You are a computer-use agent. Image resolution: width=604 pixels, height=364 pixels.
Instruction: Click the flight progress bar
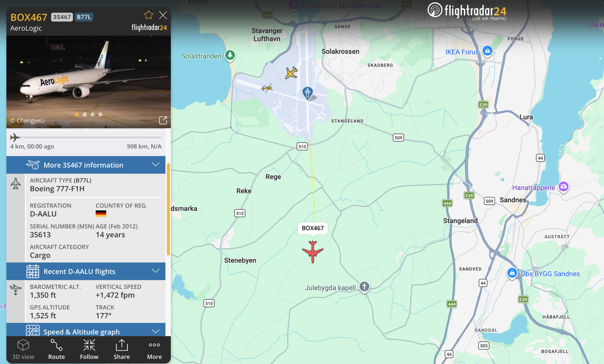pos(86,137)
